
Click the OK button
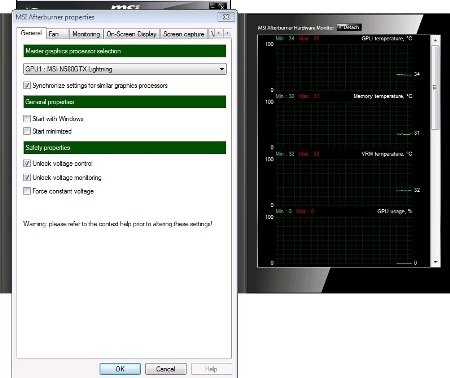[x=120, y=369]
